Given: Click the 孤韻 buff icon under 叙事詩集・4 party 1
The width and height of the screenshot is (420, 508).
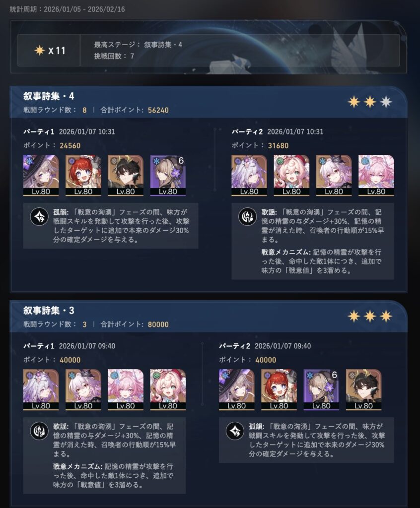Looking at the screenshot, I should click(39, 217).
